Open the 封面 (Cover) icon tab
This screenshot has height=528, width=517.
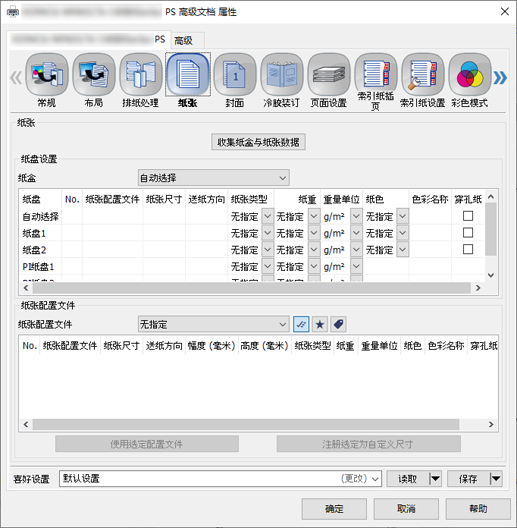pyautogui.click(x=234, y=80)
